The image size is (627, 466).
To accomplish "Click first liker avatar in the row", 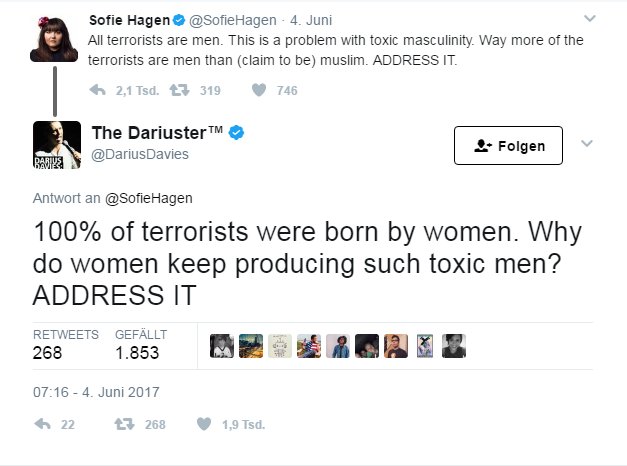I will [x=222, y=345].
